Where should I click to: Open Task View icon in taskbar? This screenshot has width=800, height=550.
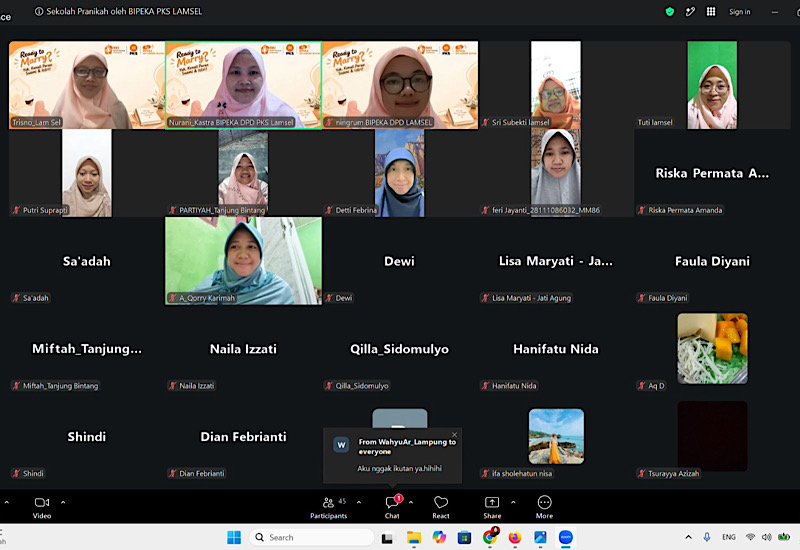[388, 537]
